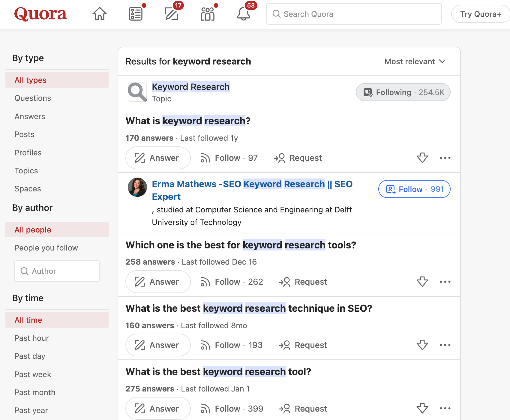Request answers for 'best keyword research tool?'
The height and width of the screenshot is (420, 510).
[x=303, y=409]
